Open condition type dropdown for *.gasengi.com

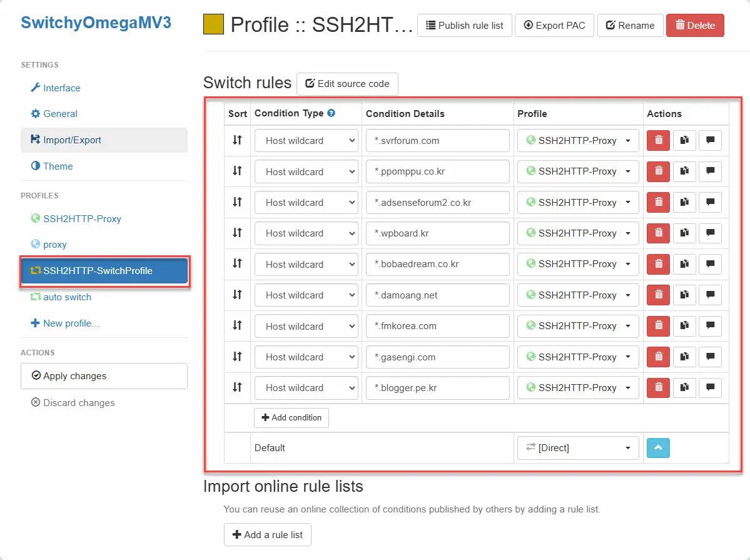(306, 357)
